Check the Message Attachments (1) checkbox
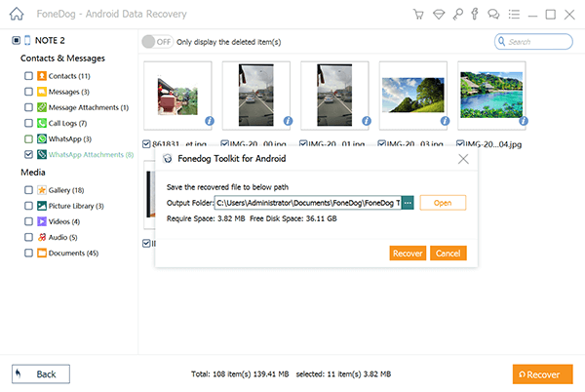The image size is (585, 392). click(28, 107)
